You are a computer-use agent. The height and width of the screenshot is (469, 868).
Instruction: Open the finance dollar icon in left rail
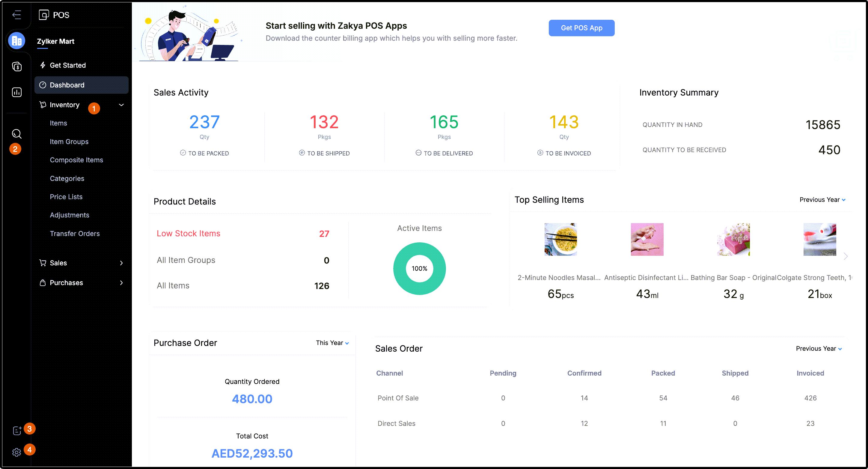(x=16, y=67)
